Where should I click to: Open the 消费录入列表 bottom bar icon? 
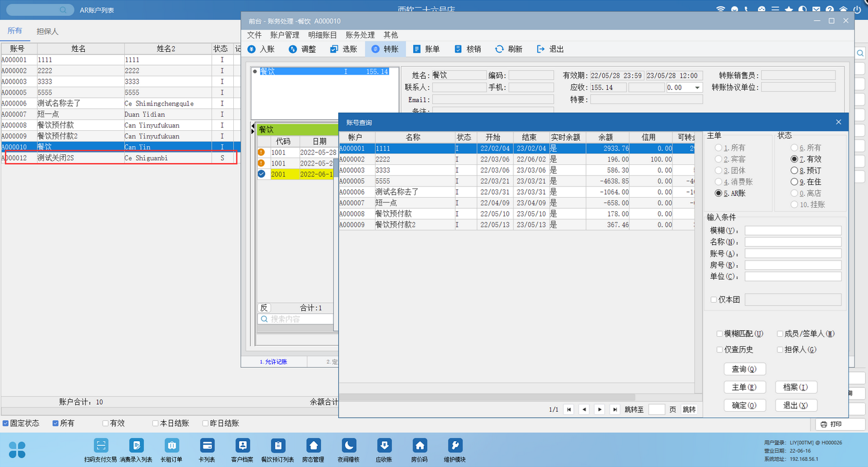tap(136, 445)
